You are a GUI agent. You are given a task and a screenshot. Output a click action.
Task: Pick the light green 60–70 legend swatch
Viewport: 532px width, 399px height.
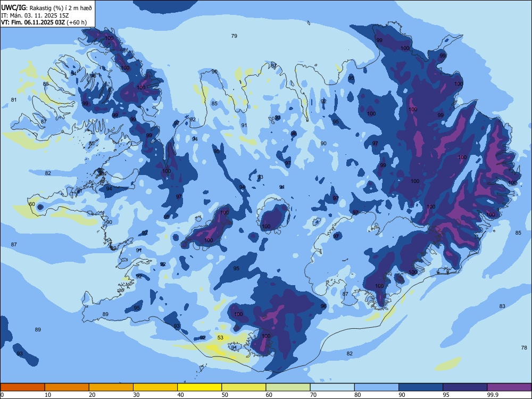288,387
